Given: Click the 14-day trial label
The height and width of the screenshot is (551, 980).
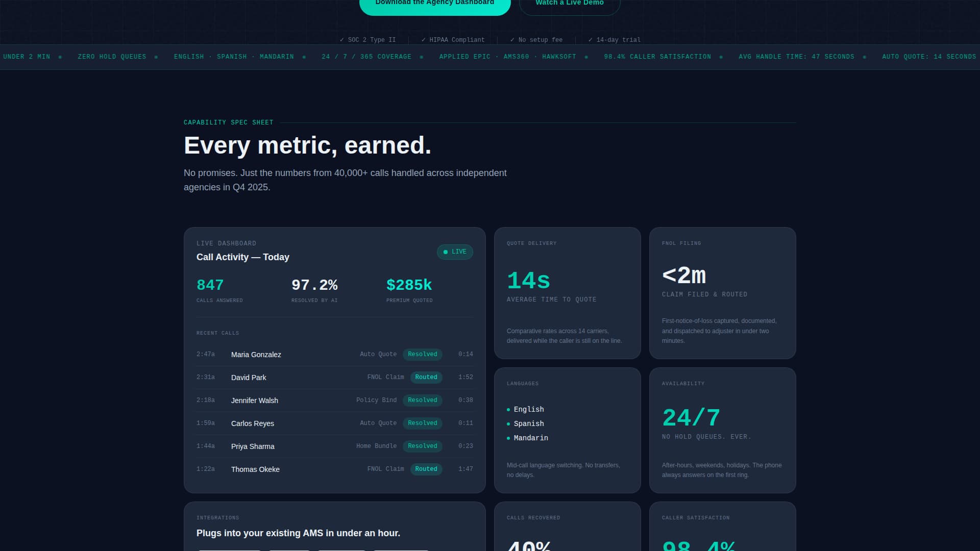Looking at the screenshot, I should [x=614, y=40].
